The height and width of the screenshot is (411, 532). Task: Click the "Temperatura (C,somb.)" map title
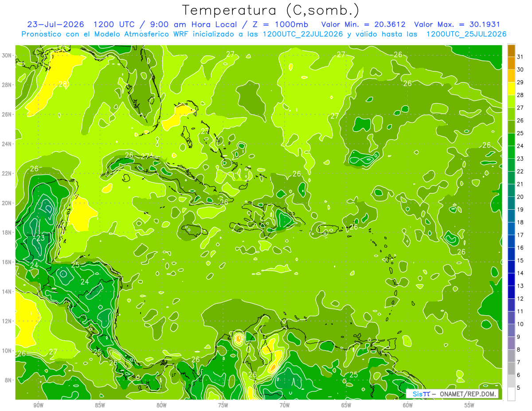[x=270, y=10]
